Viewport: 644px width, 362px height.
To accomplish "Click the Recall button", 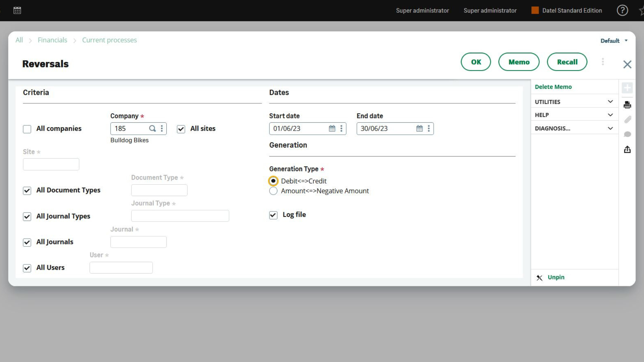I will click(x=568, y=62).
